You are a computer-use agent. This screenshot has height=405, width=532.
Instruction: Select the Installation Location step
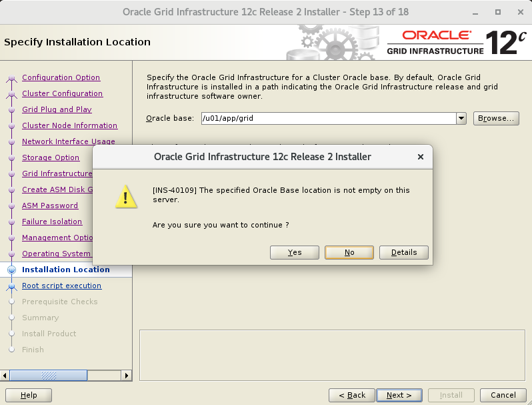click(x=66, y=270)
